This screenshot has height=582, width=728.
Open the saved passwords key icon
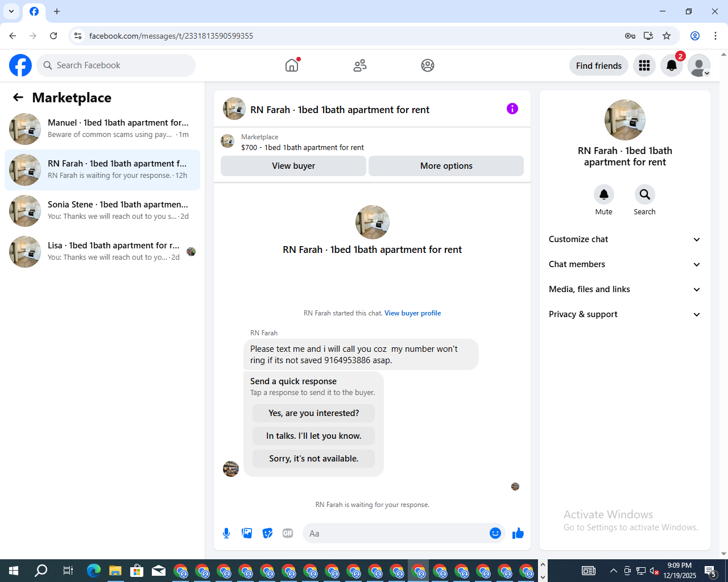pyautogui.click(x=630, y=36)
